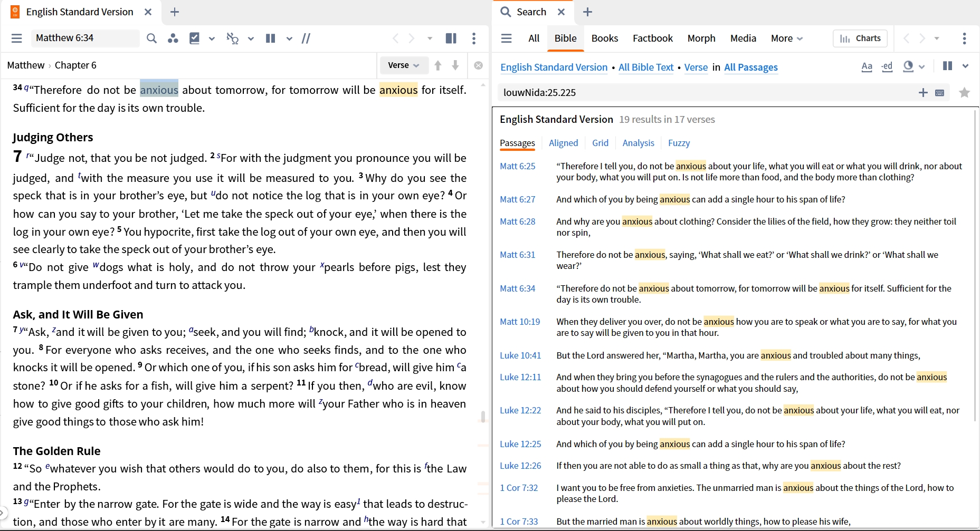Click the plus icon in search box
Image resolution: width=980 pixels, height=531 pixels.
click(x=923, y=92)
